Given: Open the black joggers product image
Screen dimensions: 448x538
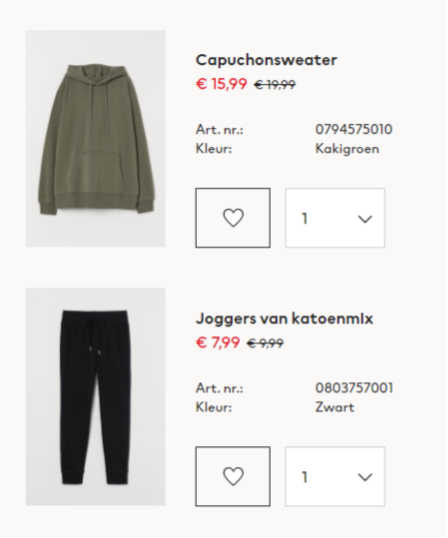Looking at the screenshot, I should 96,397.
